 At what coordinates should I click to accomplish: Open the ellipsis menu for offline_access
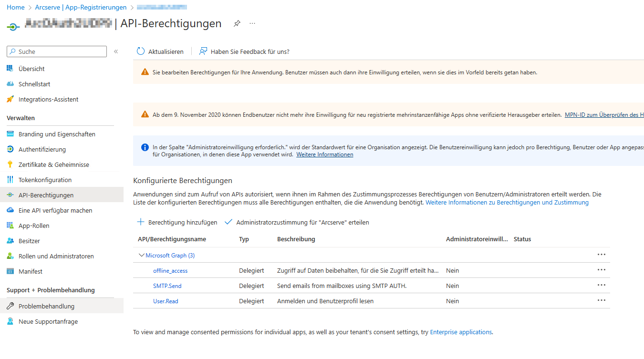[602, 270]
